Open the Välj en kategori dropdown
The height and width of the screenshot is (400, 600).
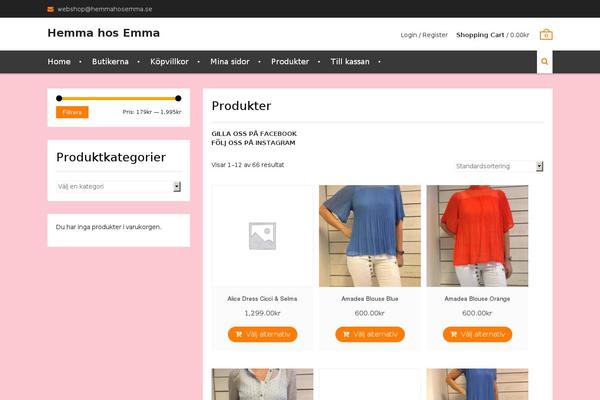119,186
